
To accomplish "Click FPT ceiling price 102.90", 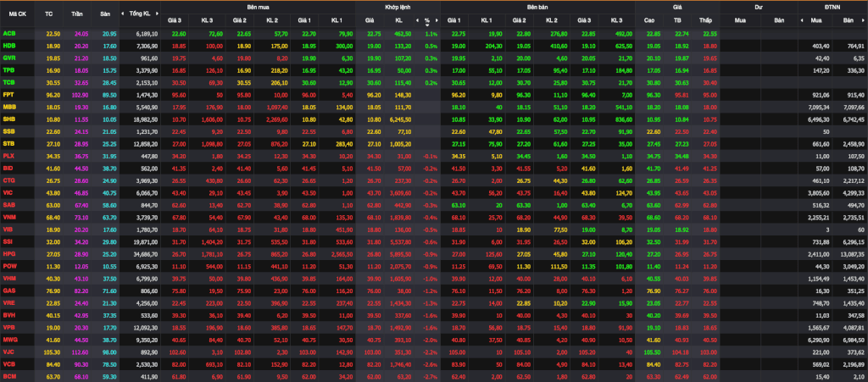I will pos(81,95).
